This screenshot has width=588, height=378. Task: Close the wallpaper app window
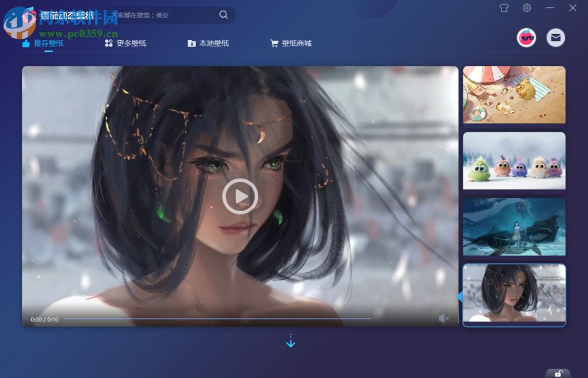point(573,8)
